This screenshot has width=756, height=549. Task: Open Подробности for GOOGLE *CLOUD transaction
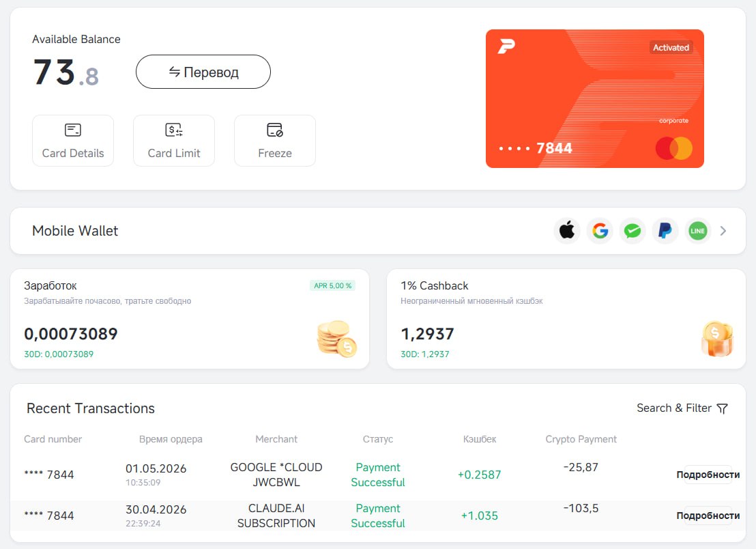708,475
